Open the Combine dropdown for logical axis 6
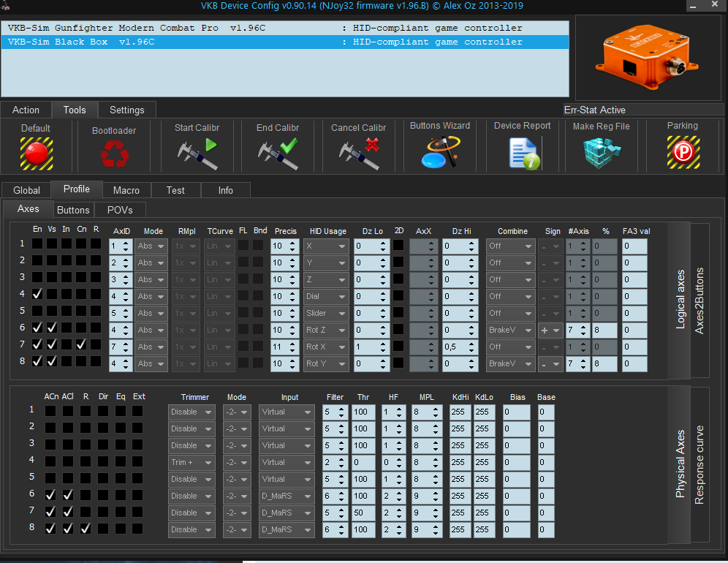Image resolution: width=728 pixels, height=563 pixels. [x=511, y=330]
